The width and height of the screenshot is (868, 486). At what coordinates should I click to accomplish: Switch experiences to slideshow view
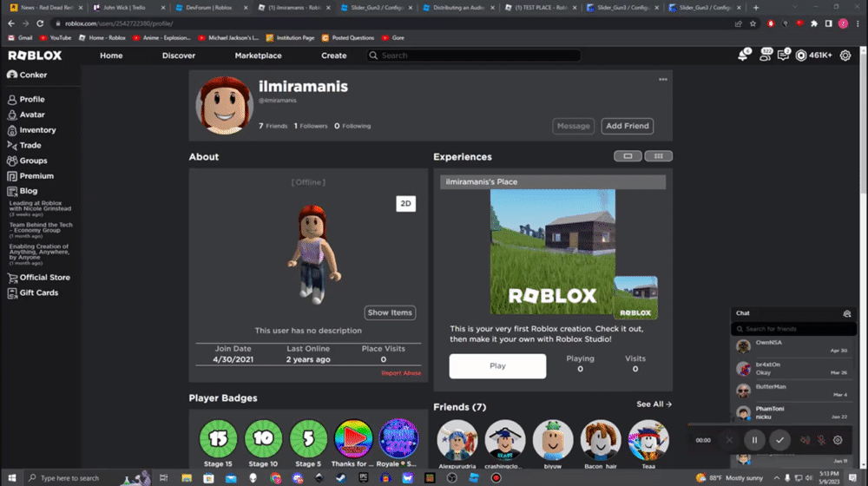click(x=628, y=156)
